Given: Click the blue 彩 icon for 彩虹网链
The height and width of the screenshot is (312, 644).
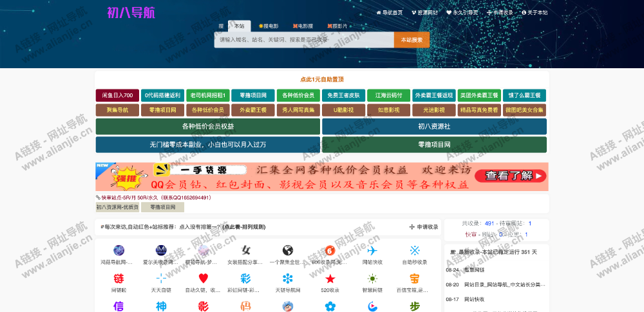Looking at the screenshot, I should (245, 279).
